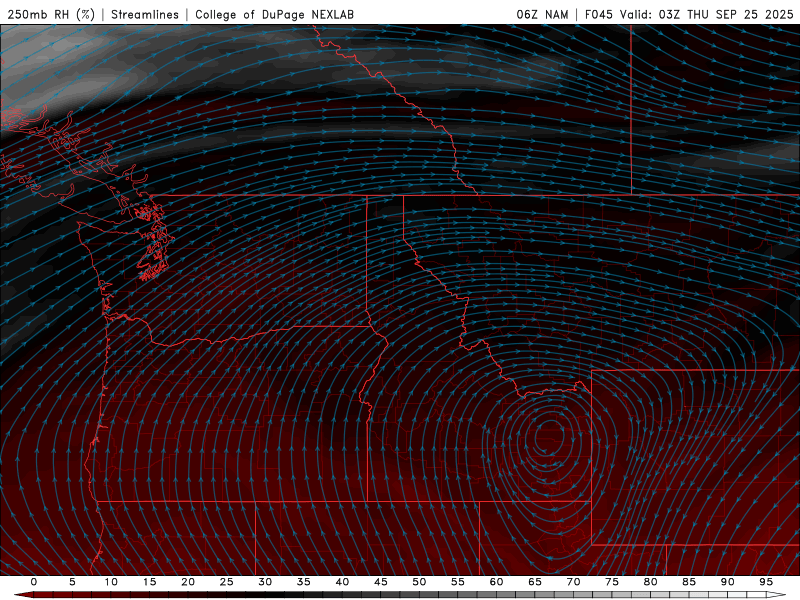Click the 75 value on color scale
800x600 pixels.
coord(612,582)
